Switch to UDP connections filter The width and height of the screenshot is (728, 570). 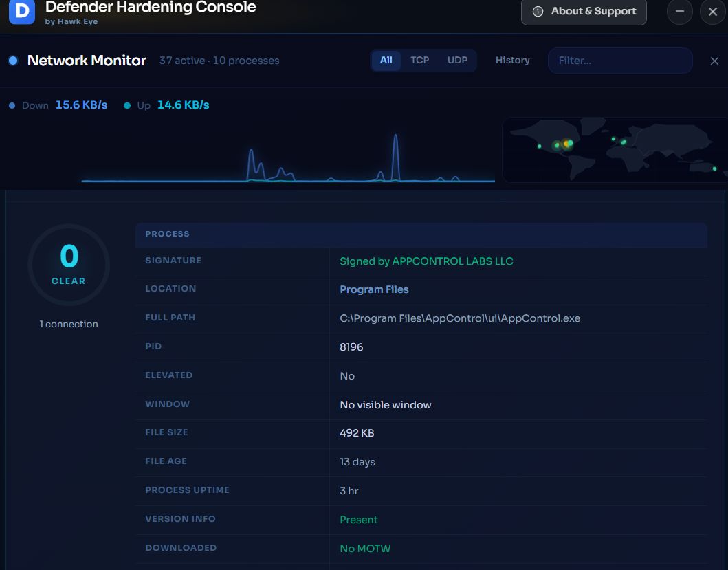(457, 61)
